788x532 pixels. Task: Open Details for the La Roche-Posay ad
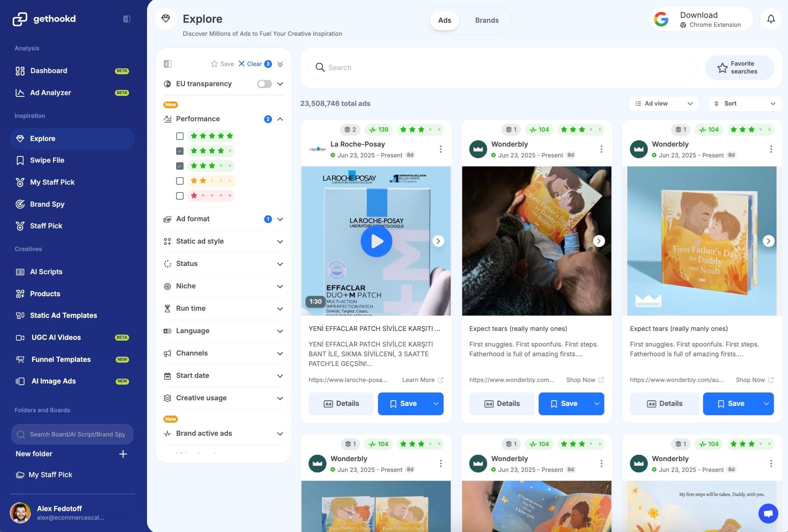click(341, 404)
